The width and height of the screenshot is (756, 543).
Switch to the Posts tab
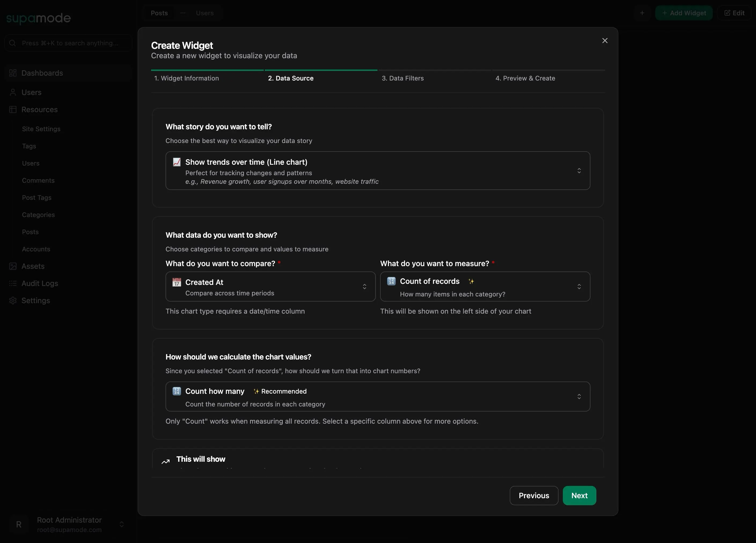point(159,13)
